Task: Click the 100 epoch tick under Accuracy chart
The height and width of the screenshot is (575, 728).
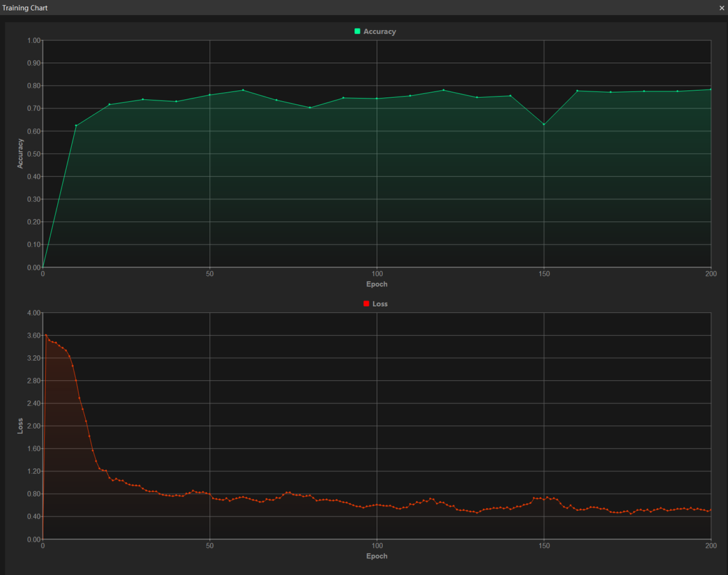Action: [377, 274]
